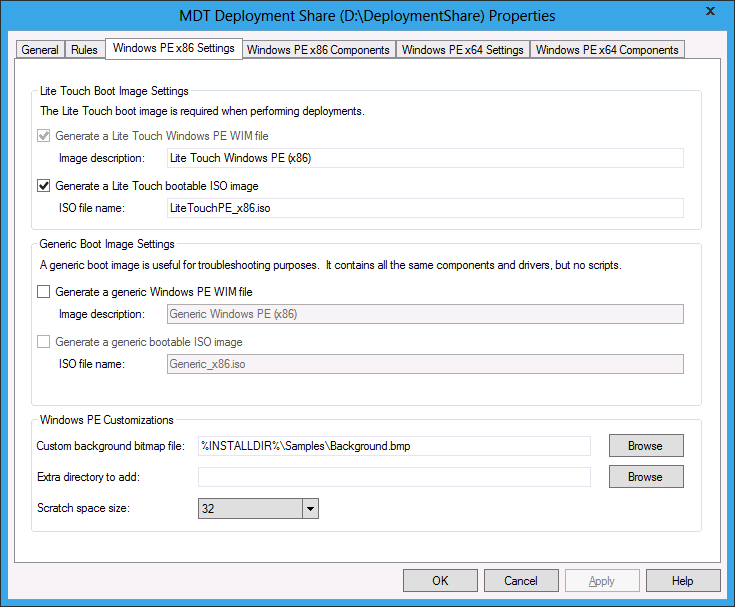Browse for custom background bitmap file

(x=646, y=445)
